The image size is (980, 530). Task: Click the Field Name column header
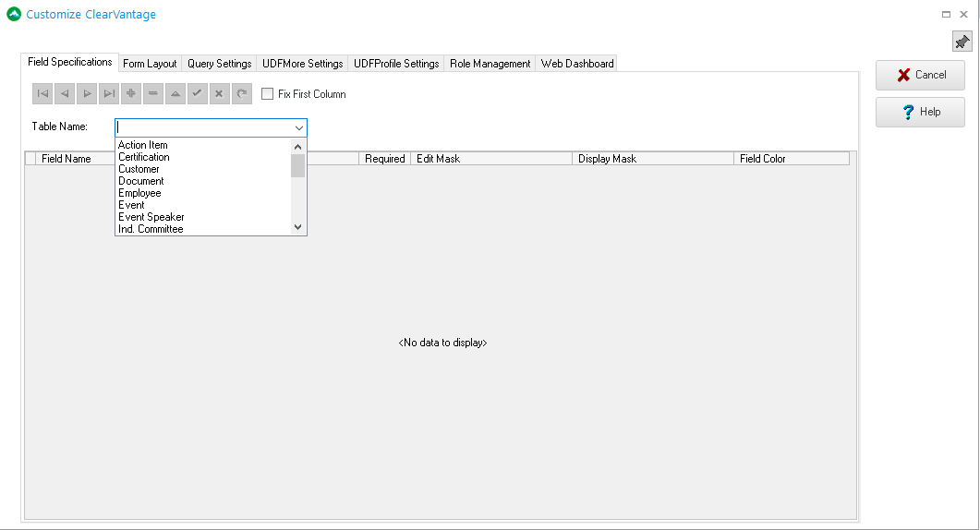click(x=76, y=159)
